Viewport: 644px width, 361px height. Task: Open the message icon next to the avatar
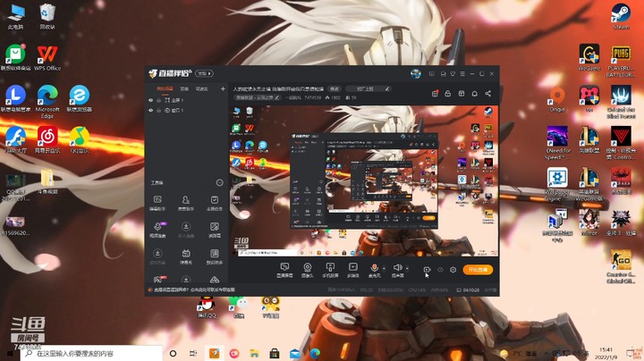[432, 74]
